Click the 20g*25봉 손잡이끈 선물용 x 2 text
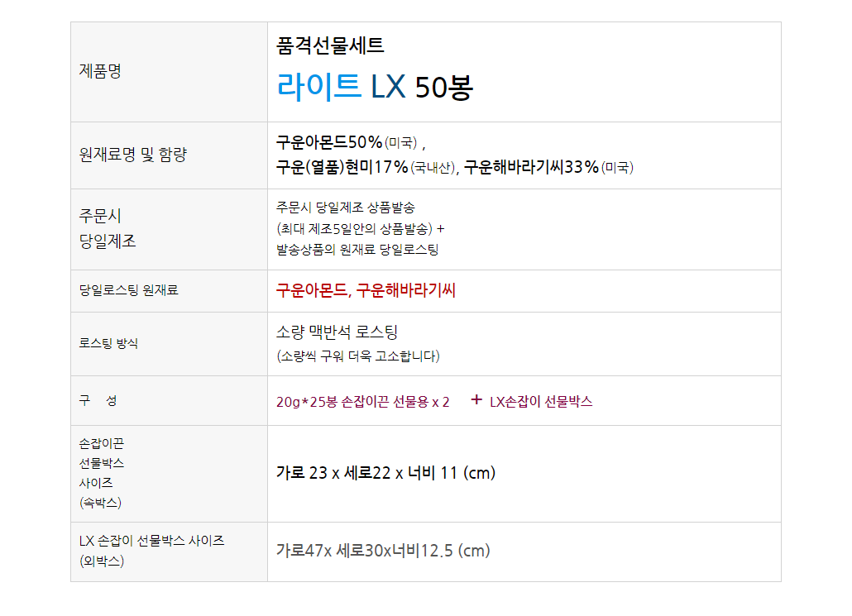 point(363,402)
